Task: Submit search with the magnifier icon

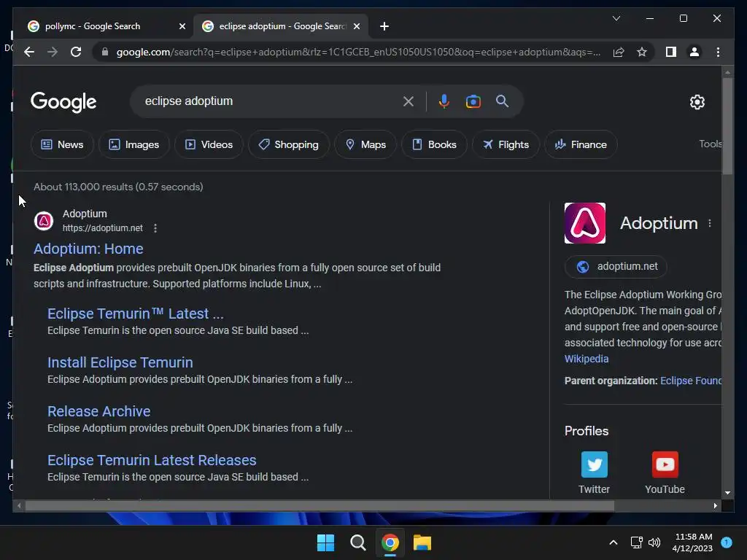Action: 502,101
